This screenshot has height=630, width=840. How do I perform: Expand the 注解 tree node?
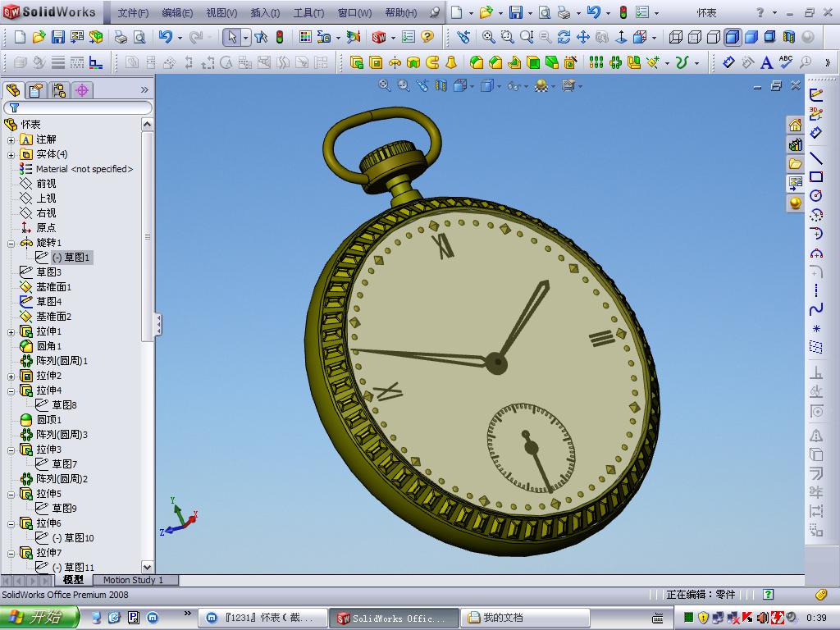[x=11, y=140]
